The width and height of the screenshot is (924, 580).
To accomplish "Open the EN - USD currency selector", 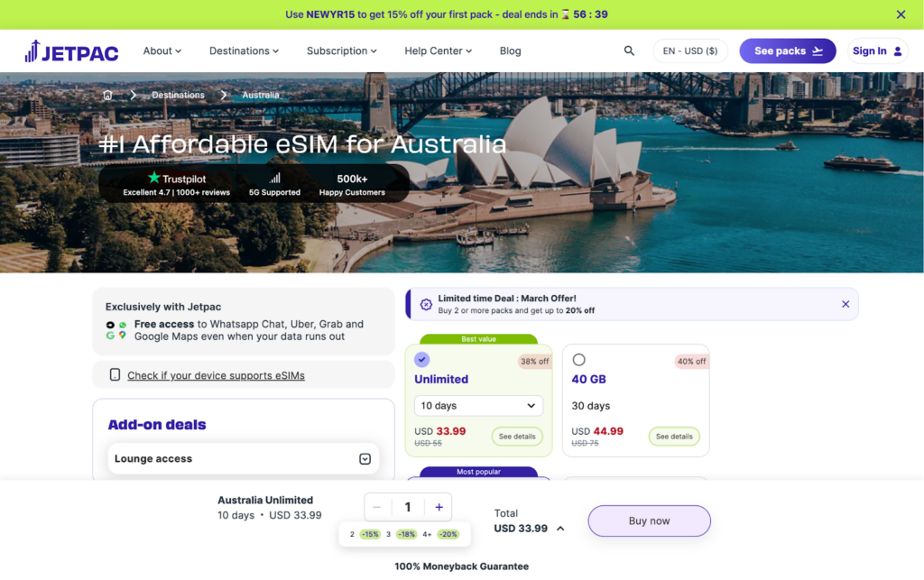I will (690, 51).
